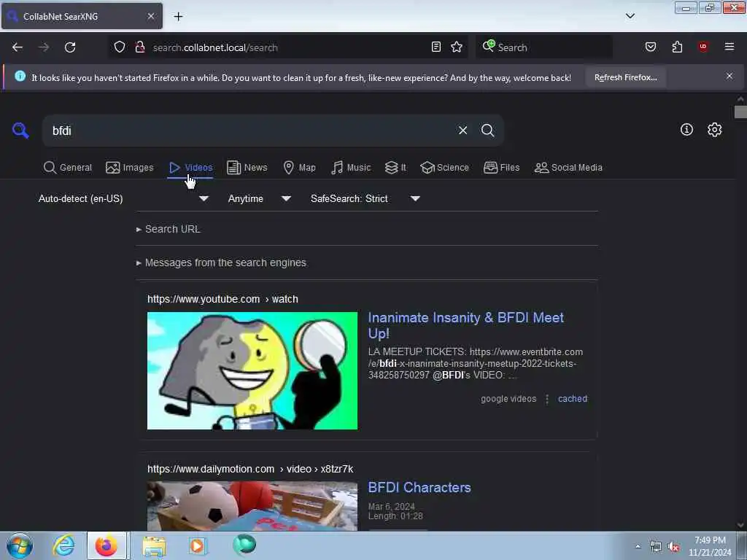The image size is (747, 560).
Task: Switch to the Images category tab
Action: point(130,168)
